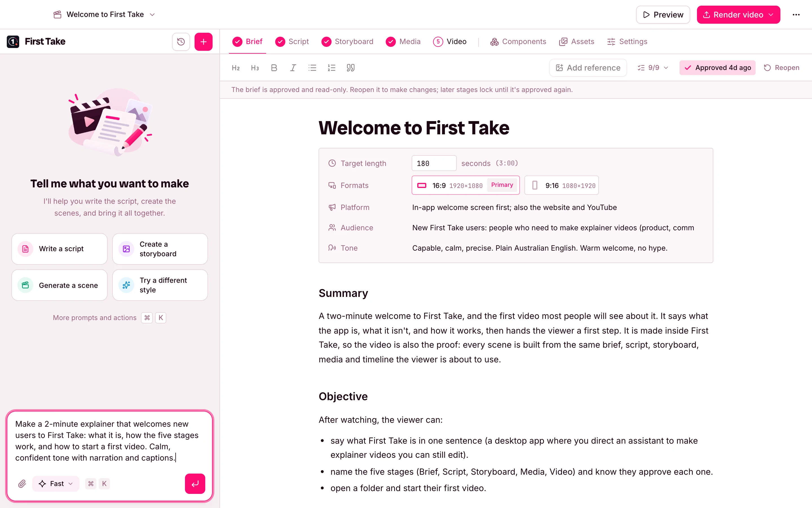Open chat history clock icon
The width and height of the screenshot is (812, 508).
(x=181, y=42)
